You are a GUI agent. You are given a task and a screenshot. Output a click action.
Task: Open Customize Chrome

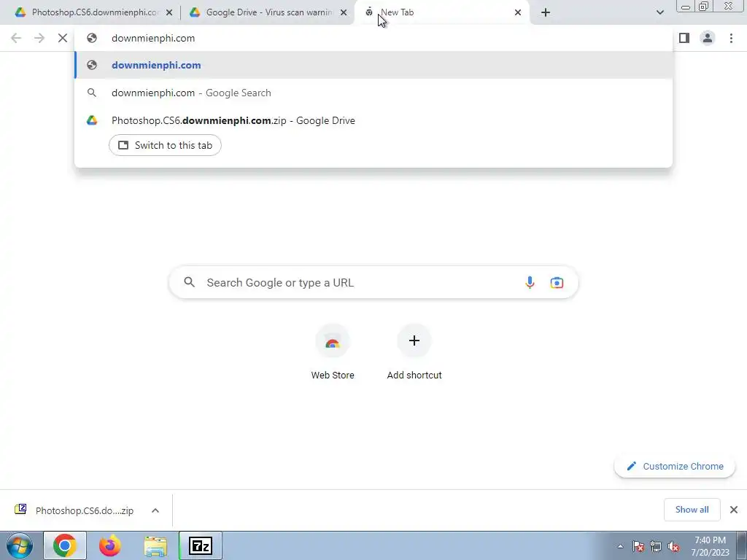pyautogui.click(x=675, y=466)
